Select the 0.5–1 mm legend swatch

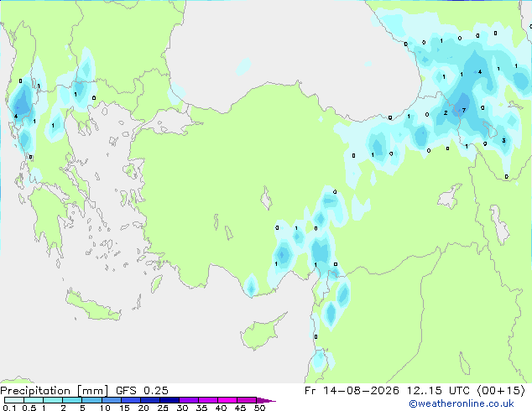pos(34,400)
